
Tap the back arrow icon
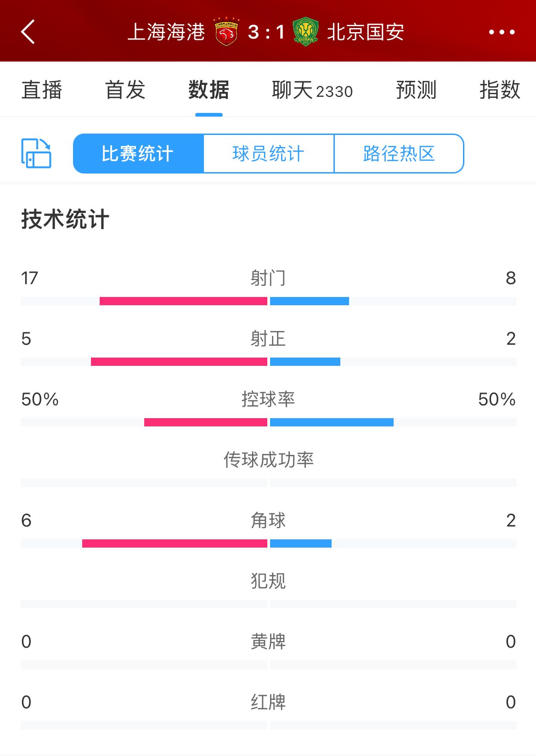click(28, 32)
